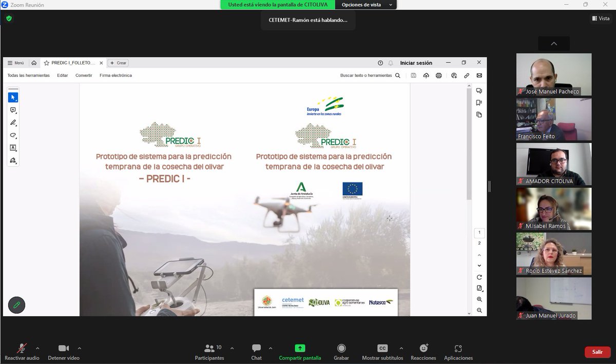
Task: Expand audio options arrow next to microphone
Action: [x=37, y=348]
